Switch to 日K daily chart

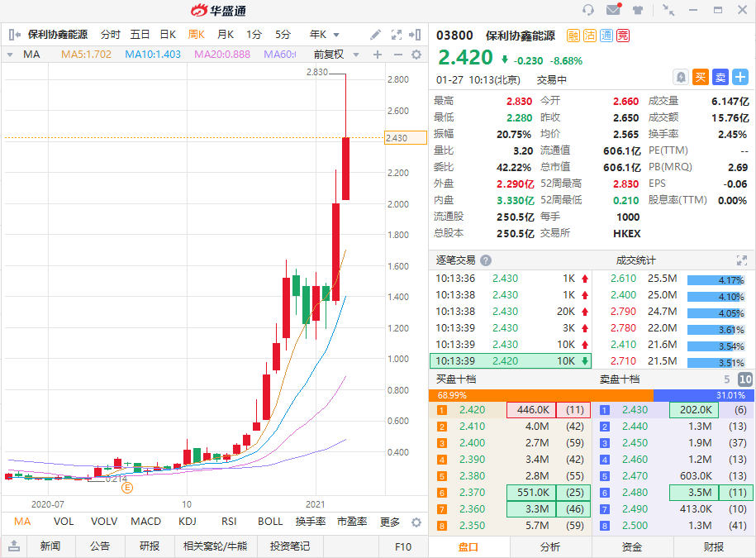pos(169,35)
